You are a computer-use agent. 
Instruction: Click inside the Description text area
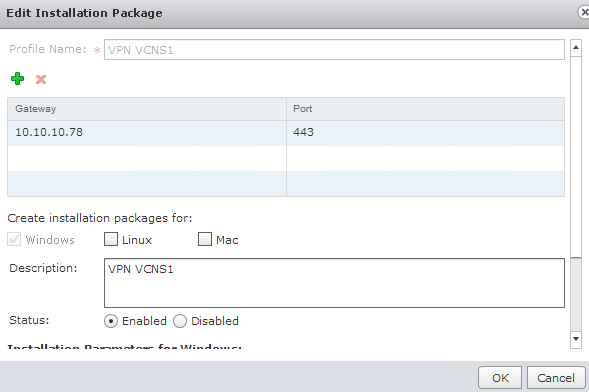pyautogui.click(x=334, y=283)
